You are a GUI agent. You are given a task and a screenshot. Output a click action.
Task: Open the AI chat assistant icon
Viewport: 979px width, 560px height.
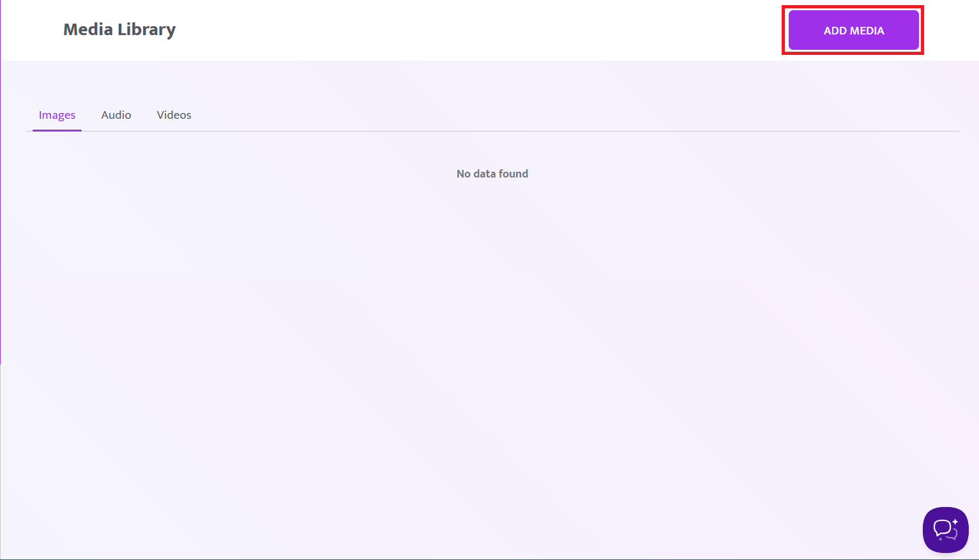945,529
